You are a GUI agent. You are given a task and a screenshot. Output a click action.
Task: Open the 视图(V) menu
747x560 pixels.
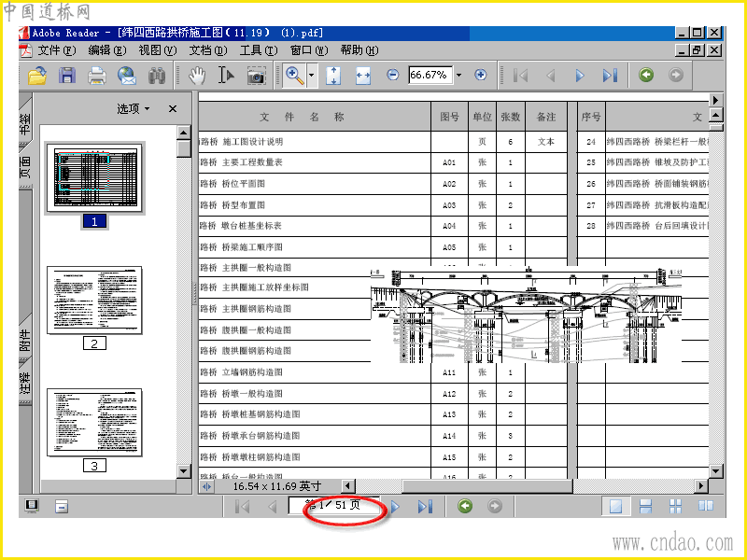(158, 50)
